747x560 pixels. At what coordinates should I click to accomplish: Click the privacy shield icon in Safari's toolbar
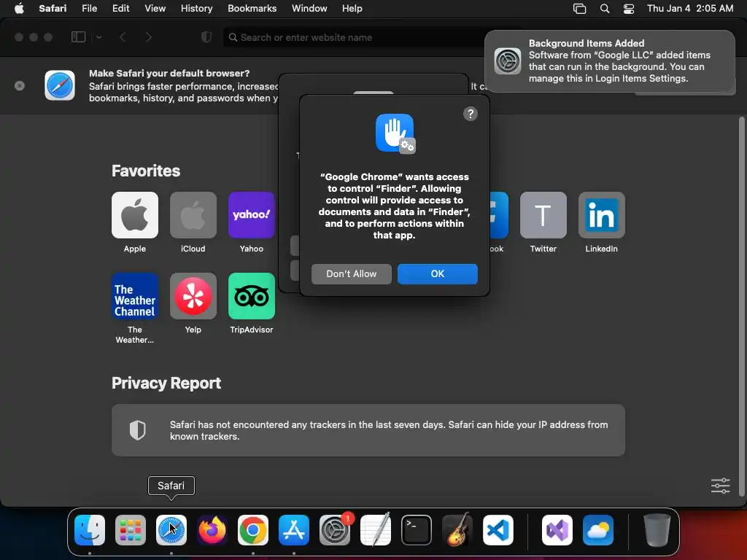(x=206, y=37)
